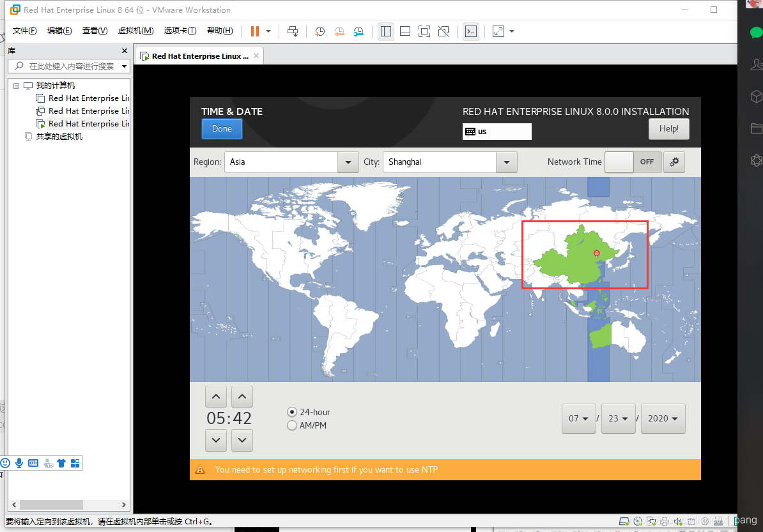Open the snapshot manager

[358, 31]
